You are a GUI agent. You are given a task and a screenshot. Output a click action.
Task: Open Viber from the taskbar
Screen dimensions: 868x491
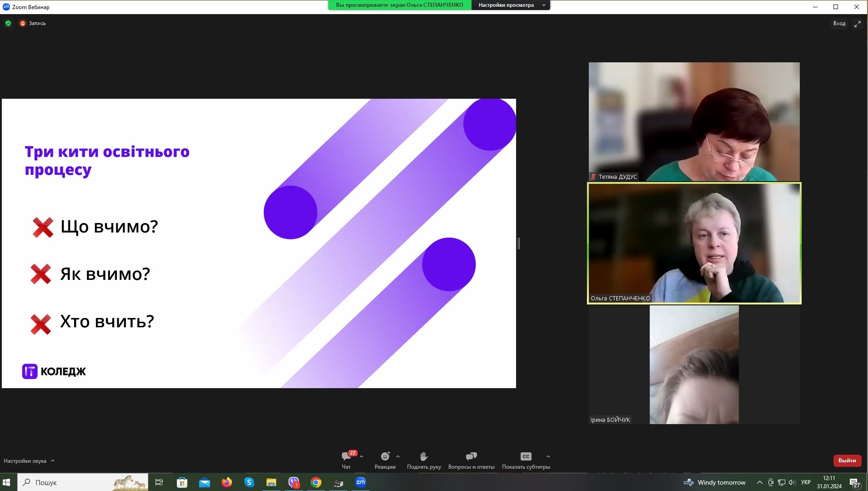(x=294, y=482)
